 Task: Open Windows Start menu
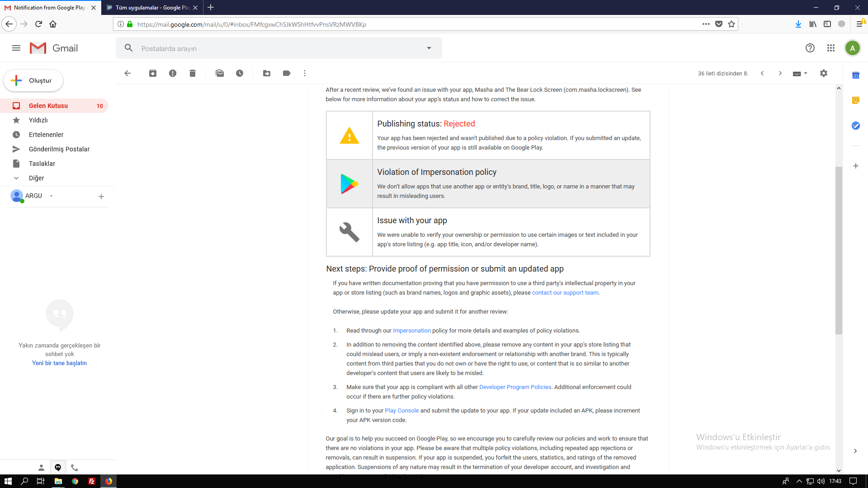[x=8, y=481]
